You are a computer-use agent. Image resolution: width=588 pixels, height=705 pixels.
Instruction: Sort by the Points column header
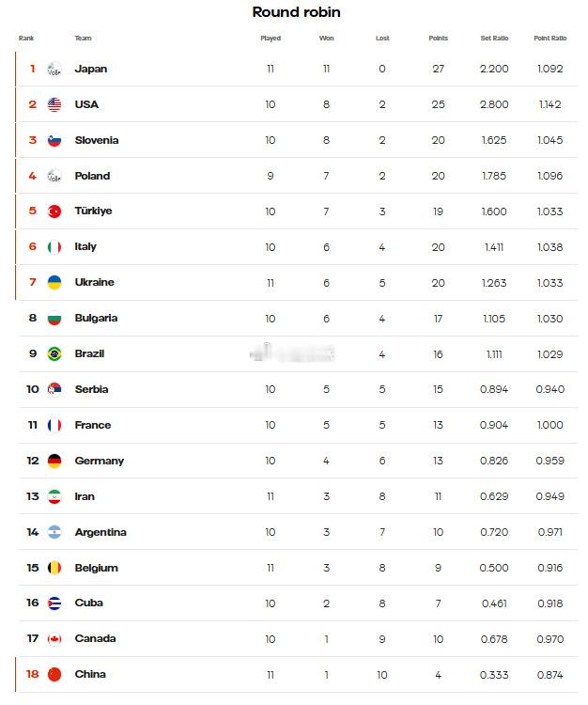click(439, 39)
